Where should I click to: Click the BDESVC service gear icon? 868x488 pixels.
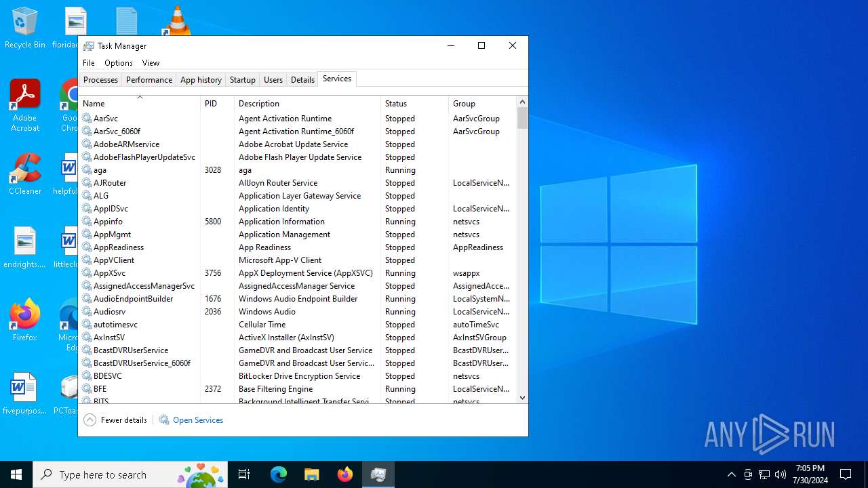tap(87, 375)
